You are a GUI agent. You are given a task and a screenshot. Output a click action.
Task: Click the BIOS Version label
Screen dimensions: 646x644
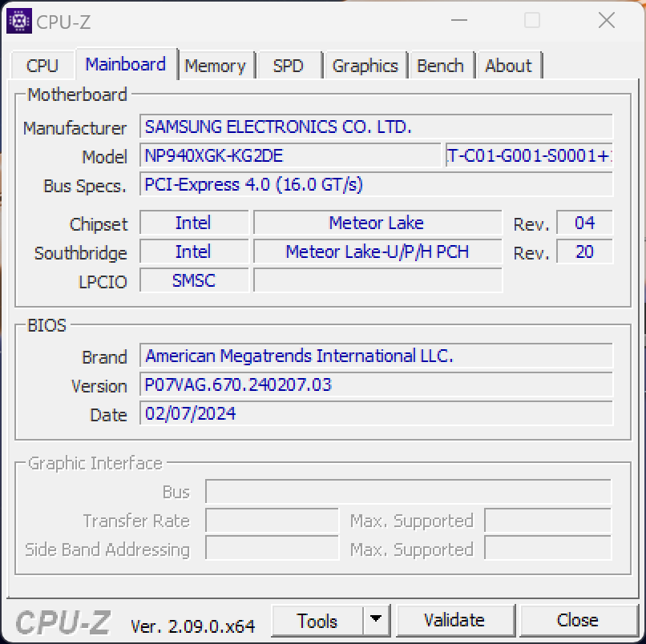click(x=99, y=386)
